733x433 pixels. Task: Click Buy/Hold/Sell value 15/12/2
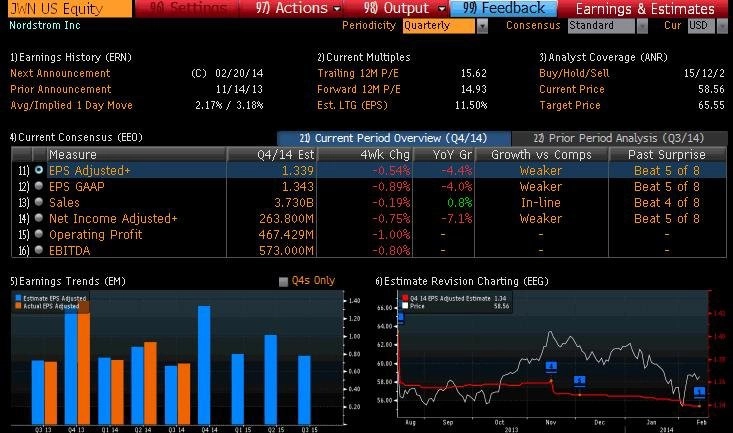coord(704,73)
